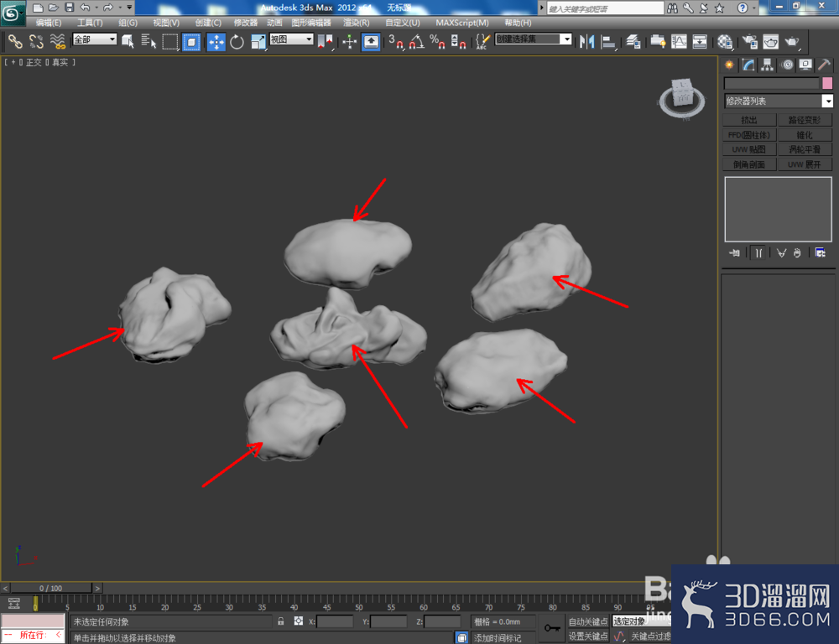Open the 编辑(E) menu

tap(48, 23)
